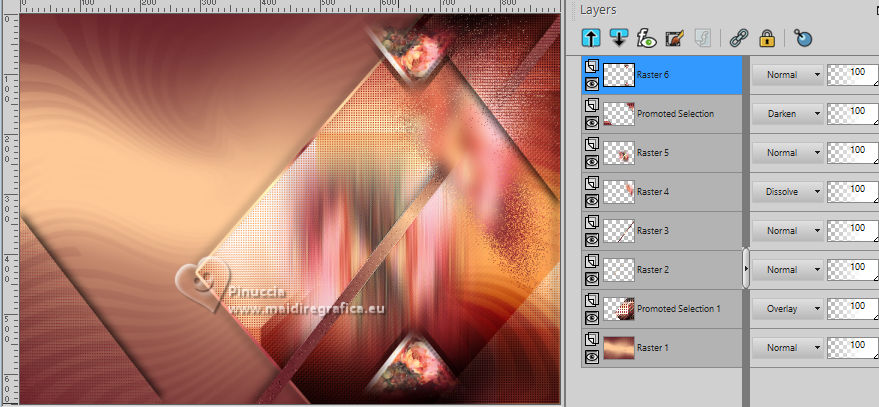
Task: Click the layer type icon of Raster 4
Action: 591,183
